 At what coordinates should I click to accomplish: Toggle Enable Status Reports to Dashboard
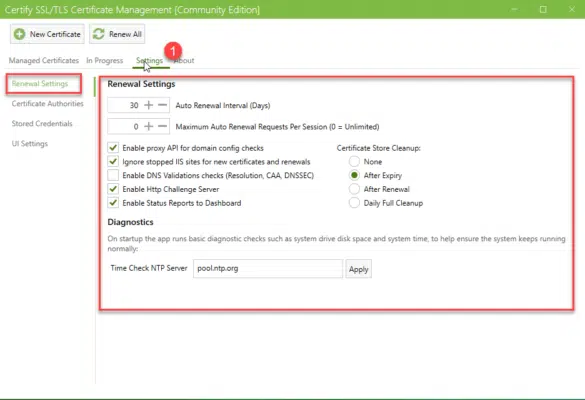click(113, 203)
